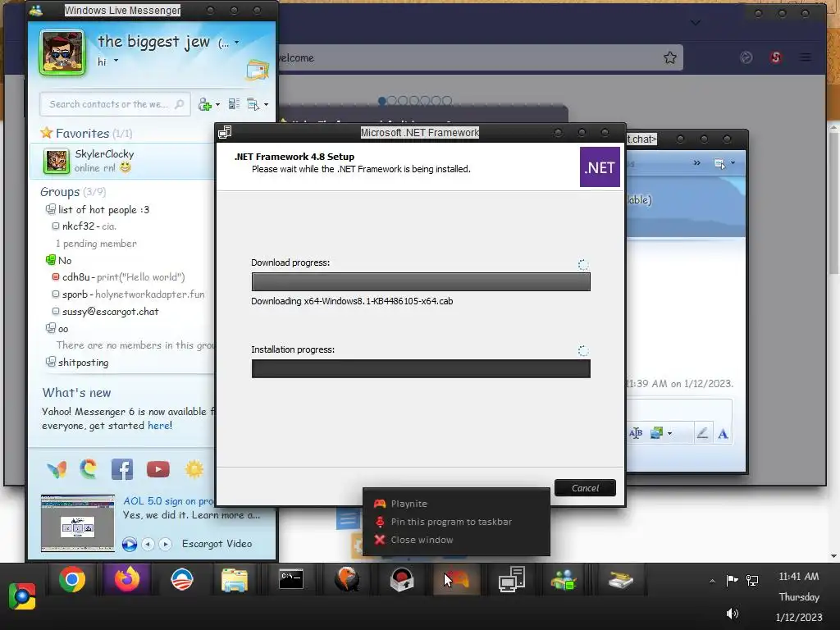The image size is (840, 630).
Task: Open dropdown arrow beside Messenger show menu icon
Action: coord(267,104)
